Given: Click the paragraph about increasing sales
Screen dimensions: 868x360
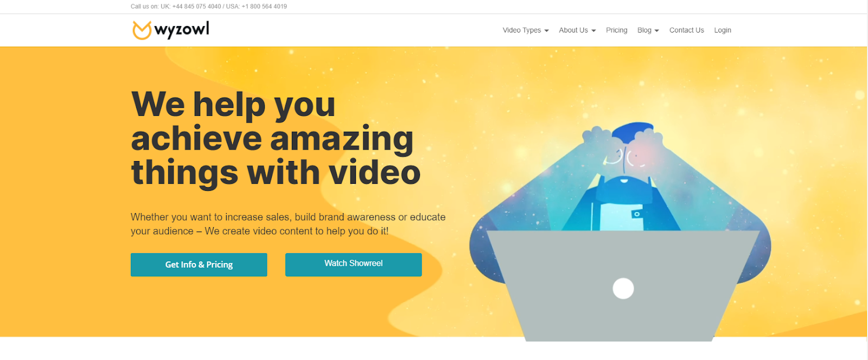Looking at the screenshot, I should coord(288,224).
